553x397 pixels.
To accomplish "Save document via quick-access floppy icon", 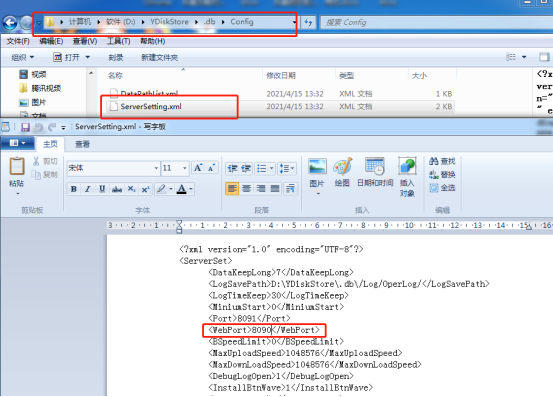I will (25, 127).
